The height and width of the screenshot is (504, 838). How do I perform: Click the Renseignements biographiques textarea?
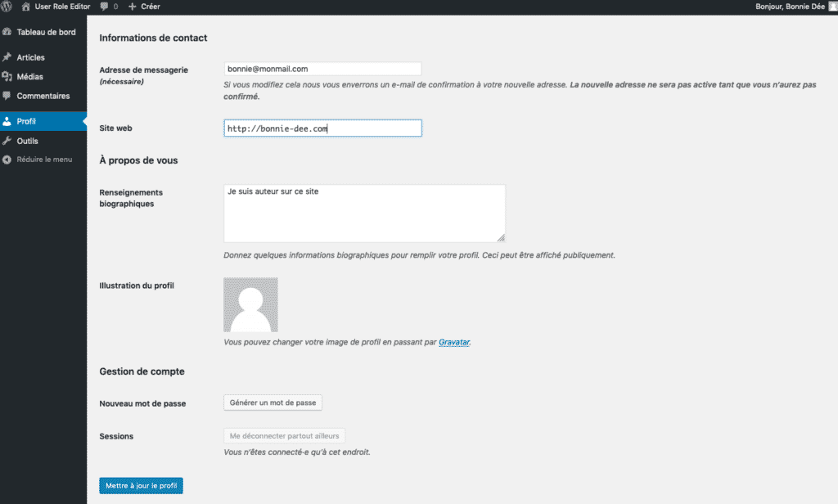click(x=364, y=214)
